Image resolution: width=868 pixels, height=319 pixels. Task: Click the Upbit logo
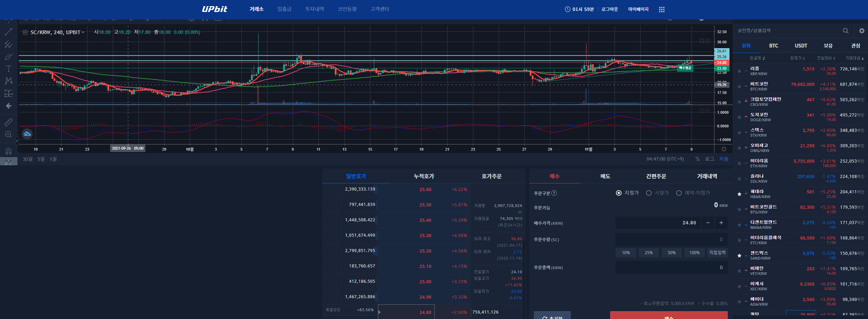[x=214, y=9]
